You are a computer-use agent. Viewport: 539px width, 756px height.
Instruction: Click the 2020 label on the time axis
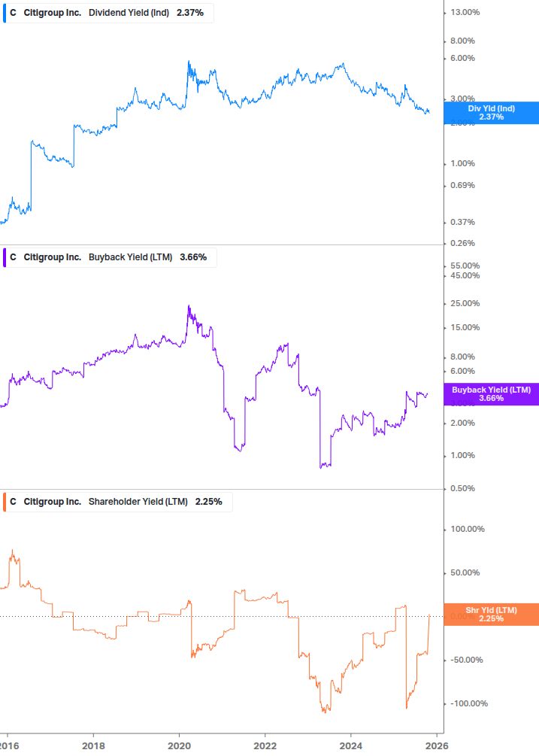[179, 746]
